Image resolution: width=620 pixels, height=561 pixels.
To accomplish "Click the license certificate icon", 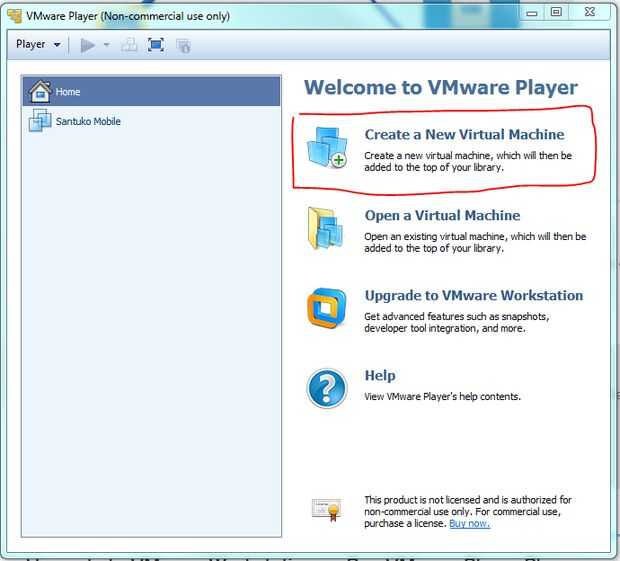I will pos(327,510).
